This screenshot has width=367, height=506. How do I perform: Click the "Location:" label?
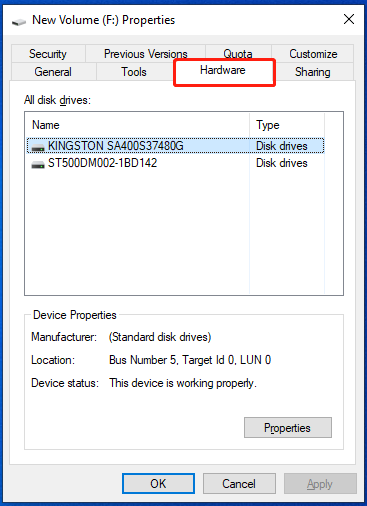pos(53,360)
